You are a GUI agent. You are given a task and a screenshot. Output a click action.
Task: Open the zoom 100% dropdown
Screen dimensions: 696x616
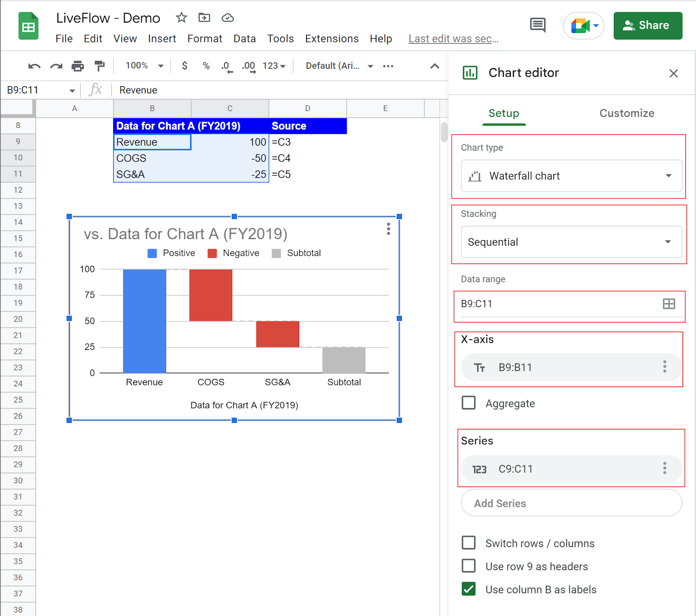(144, 66)
